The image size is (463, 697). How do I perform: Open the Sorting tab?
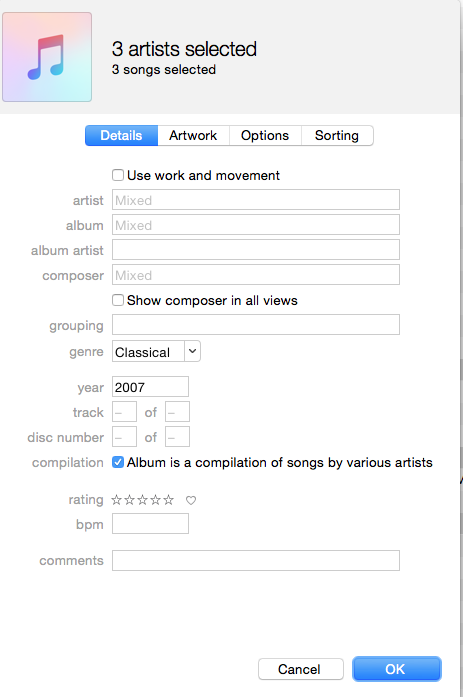pos(337,135)
